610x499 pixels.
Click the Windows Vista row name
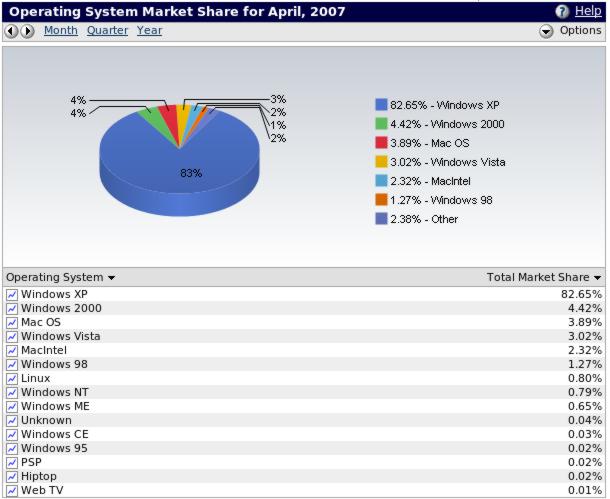click(x=61, y=336)
